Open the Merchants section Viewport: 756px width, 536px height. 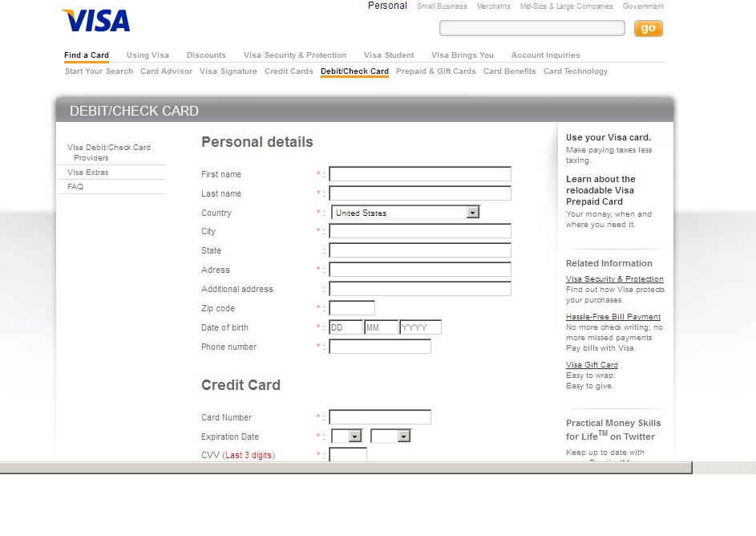pyautogui.click(x=494, y=6)
